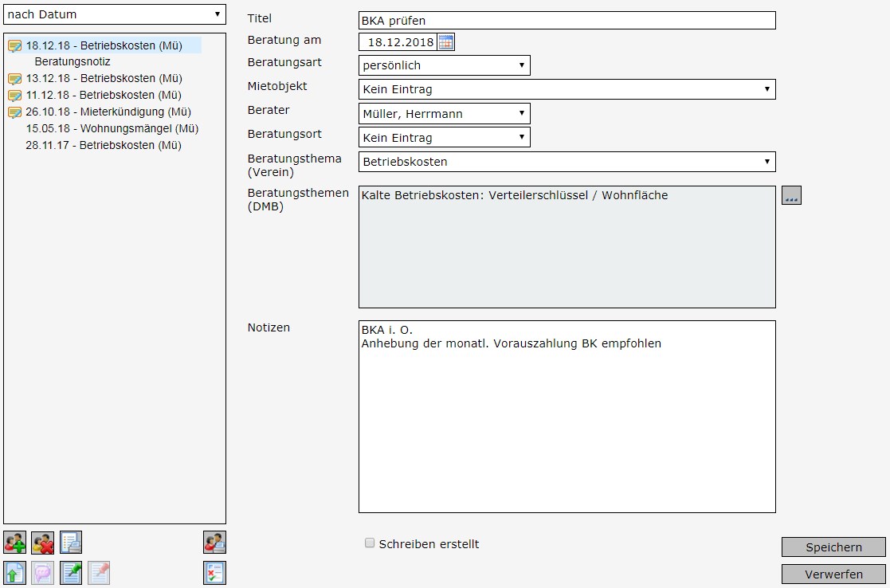The width and height of the screenshot is (890, 588).
Task: Open the Beratungsthema (Verein) Betriebskosten dropdown
Action: point(567,162)
